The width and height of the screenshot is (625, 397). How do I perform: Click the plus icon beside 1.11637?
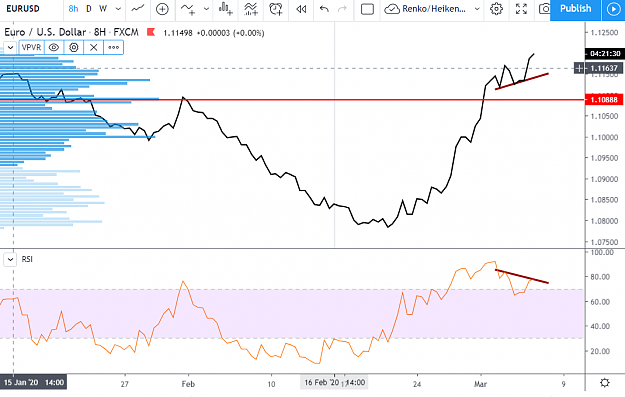point(579,69)
